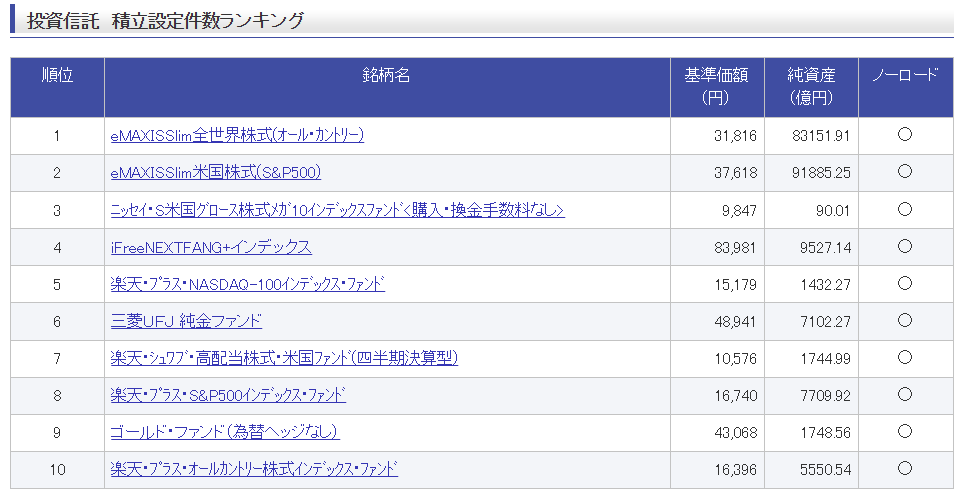Select 楽天・プラス・NASDAQ-100インデックス・ファンド link

pyautogui.click(x=247, y=284)
